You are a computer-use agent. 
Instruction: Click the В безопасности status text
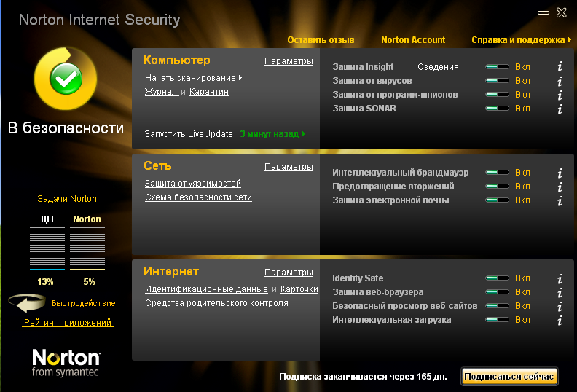66,128
